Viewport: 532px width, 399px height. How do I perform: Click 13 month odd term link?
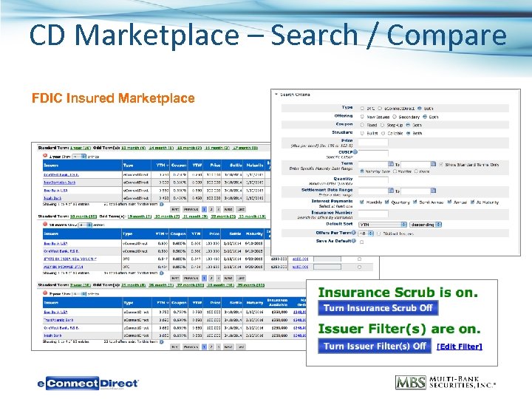click(x=133, y=148)
